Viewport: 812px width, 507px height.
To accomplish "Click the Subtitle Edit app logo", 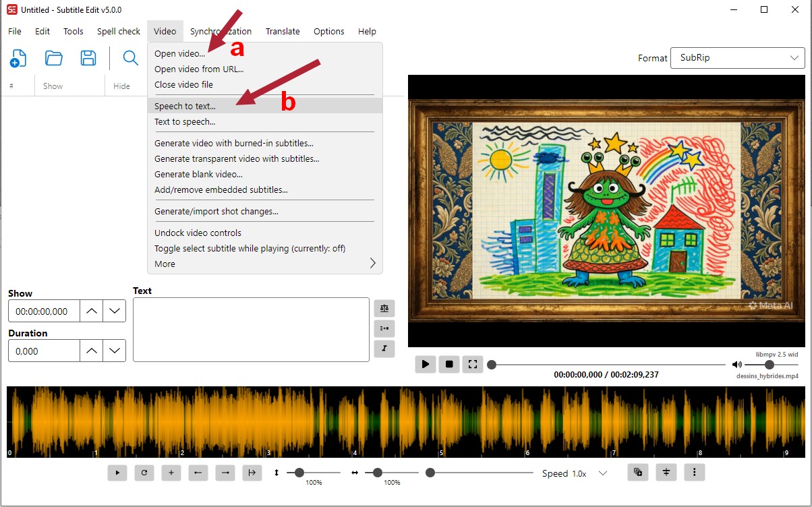I will click(x=11, y=9).
